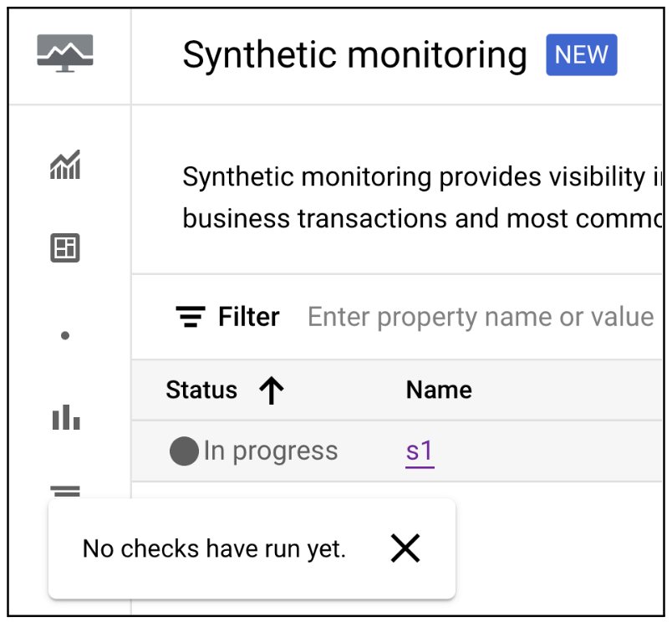Sort table by Name column header
Viewport: 672px width, 627px height.
click(x=439, y=390)
